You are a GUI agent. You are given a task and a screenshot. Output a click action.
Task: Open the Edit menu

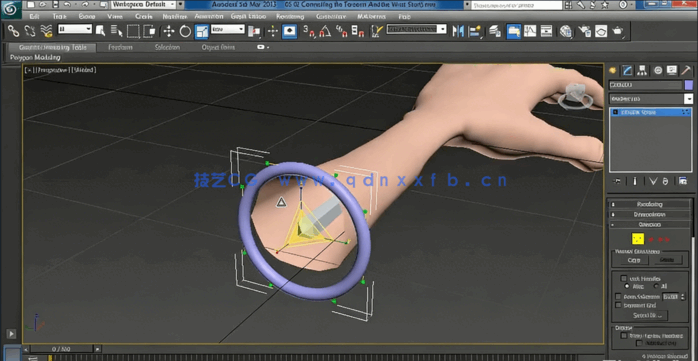(35, 16)
